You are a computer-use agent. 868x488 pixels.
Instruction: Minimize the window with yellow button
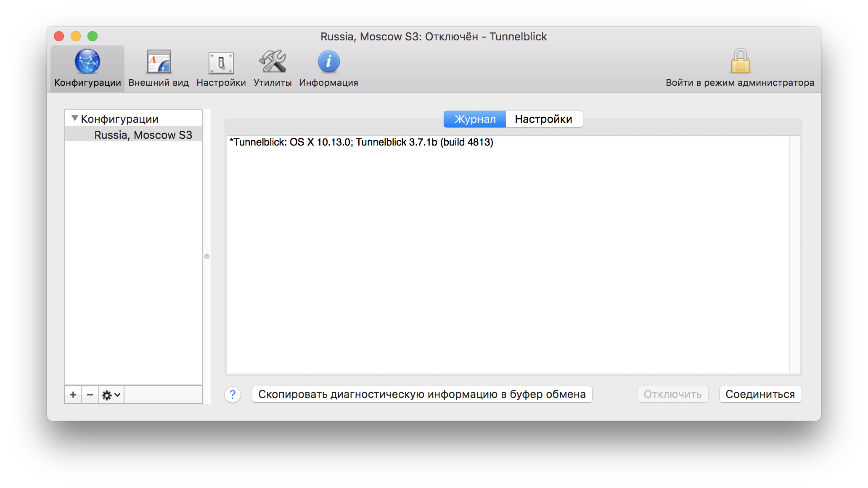coord(76,37)
